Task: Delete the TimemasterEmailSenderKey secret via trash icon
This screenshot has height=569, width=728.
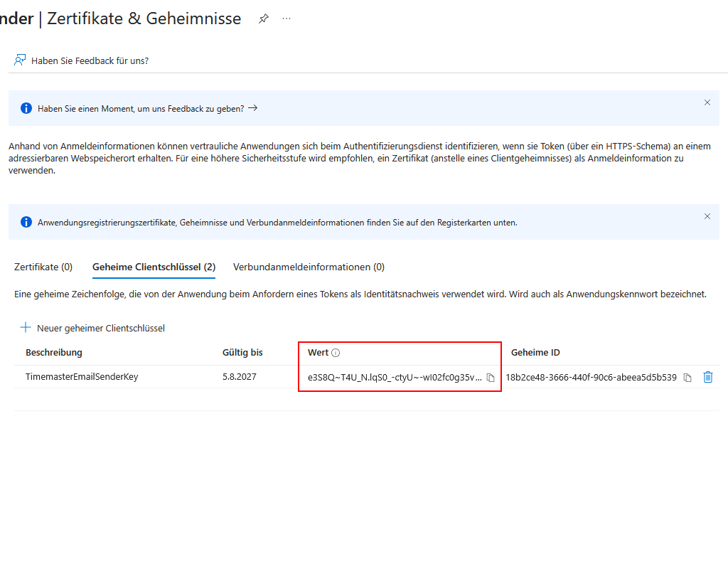Action: click(708, 377)
